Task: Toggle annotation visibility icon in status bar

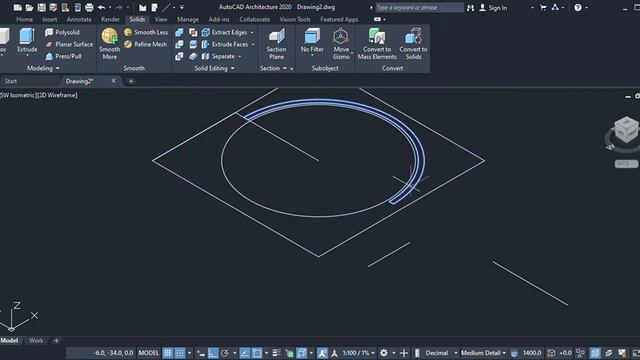Action: click(x=322, y=353)
